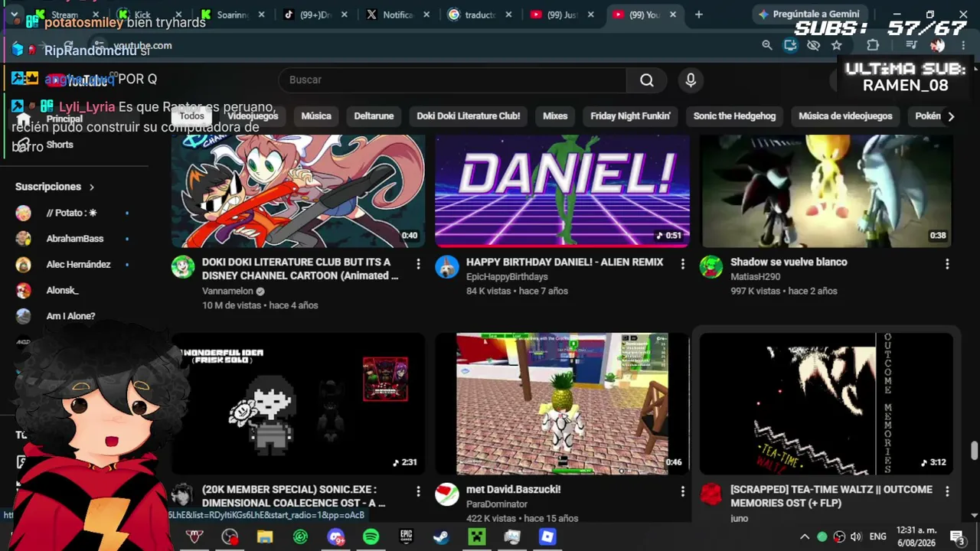The height and width of the screenshot is (551, 980).
Task: Play the Roblox pineapple-head thumbnail
Action: [562, 403]
